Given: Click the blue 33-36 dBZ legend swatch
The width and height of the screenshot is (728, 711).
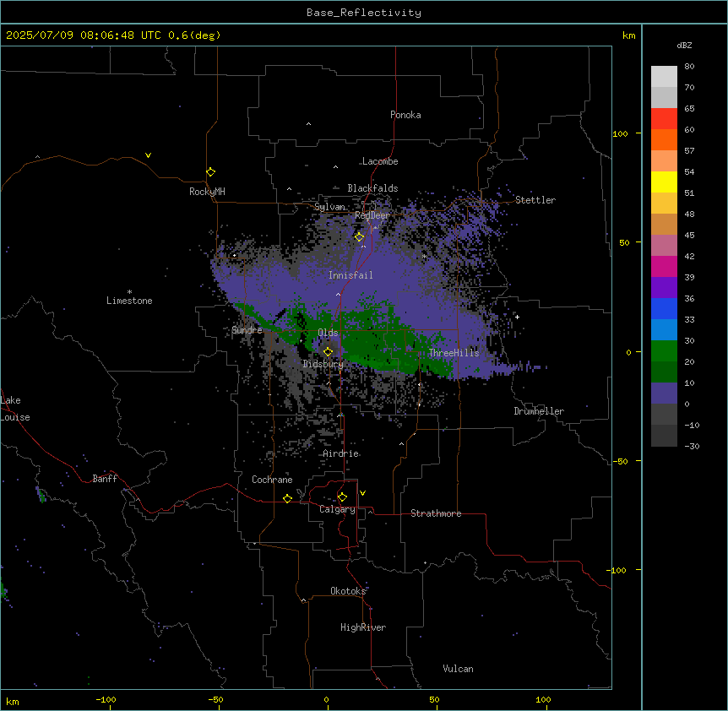Looking at the screenshot, I should 664,308.
